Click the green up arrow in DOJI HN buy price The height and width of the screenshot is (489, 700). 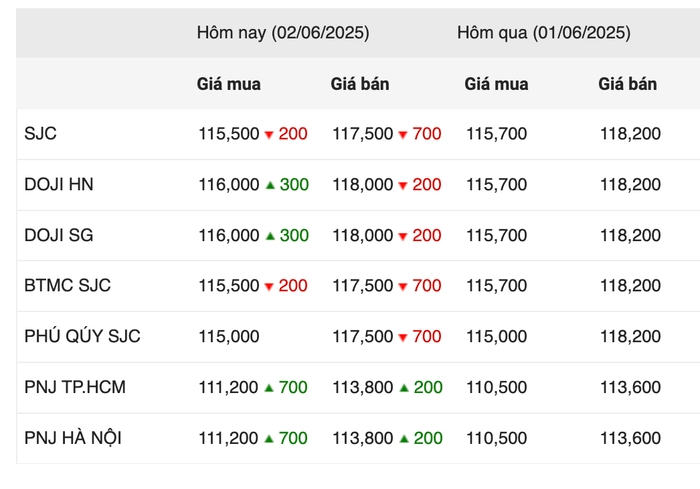click(270, 184)
